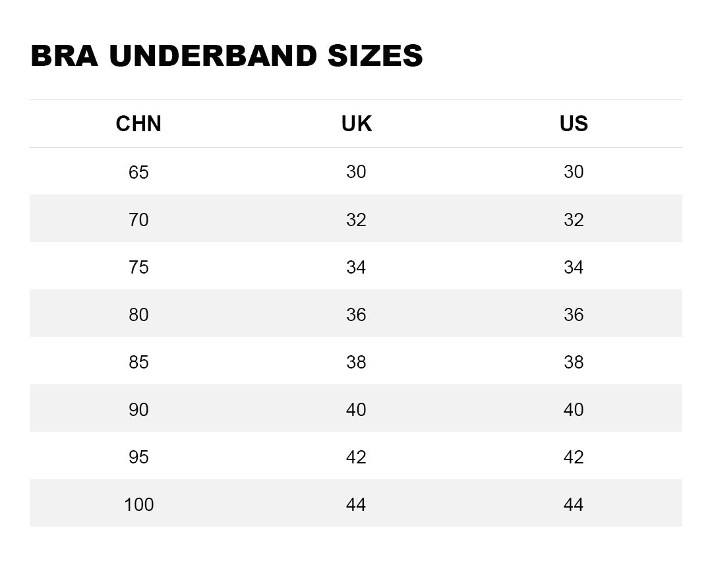Select the CHN size 100 cell
712x588 pixels.
138,504
